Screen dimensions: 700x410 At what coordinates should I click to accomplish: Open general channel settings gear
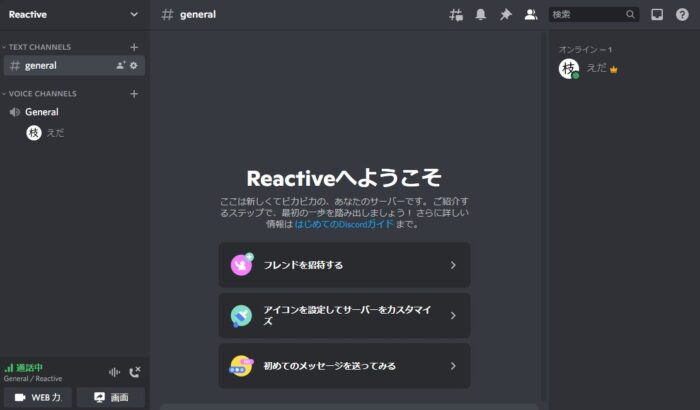click(x=133, y=65)
